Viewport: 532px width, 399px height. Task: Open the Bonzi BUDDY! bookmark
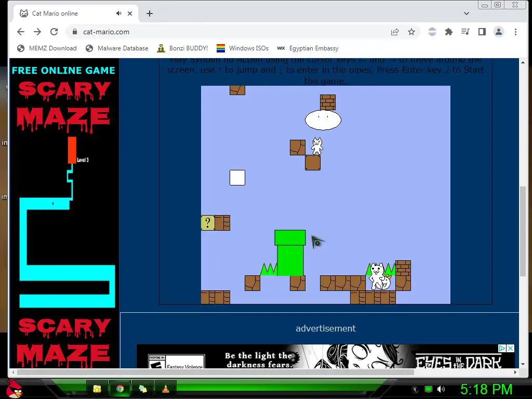pyautogui.click(x=182, y=48)
